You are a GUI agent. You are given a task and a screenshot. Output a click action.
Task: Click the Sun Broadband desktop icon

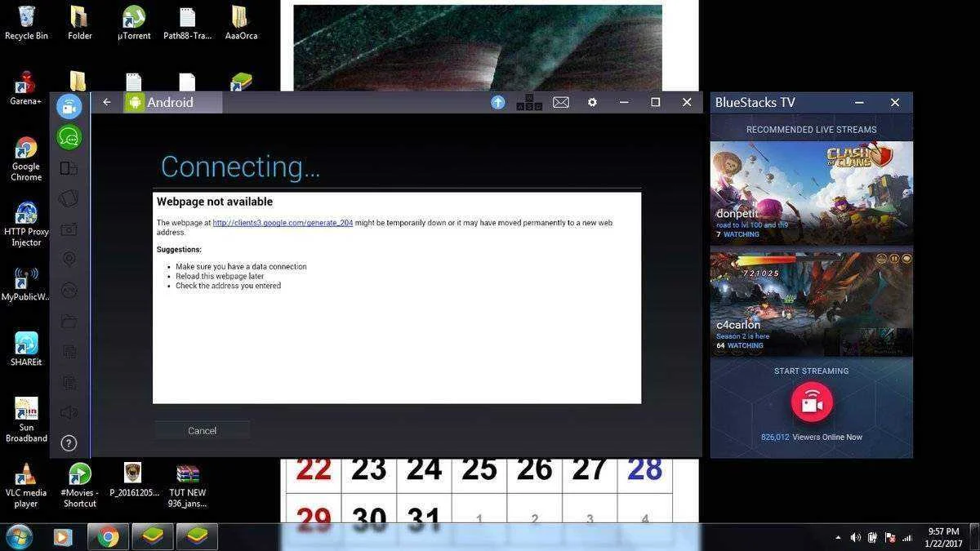point(26,420)
